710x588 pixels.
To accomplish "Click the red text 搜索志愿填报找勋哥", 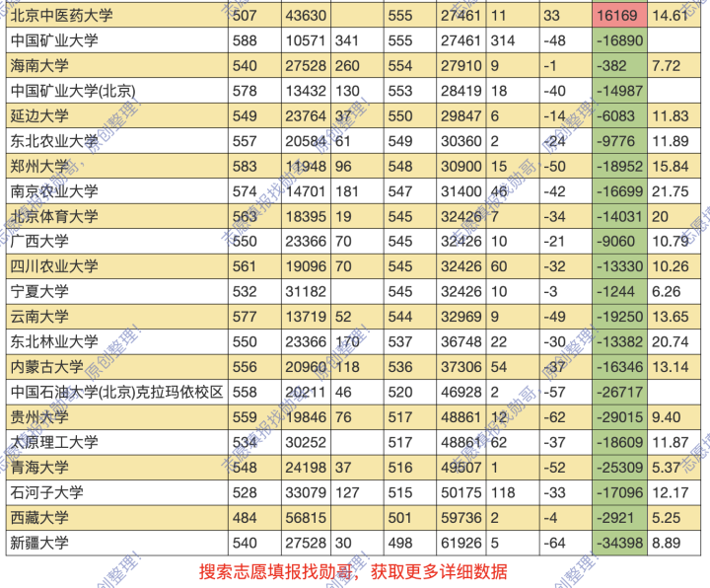I will 276,571.
